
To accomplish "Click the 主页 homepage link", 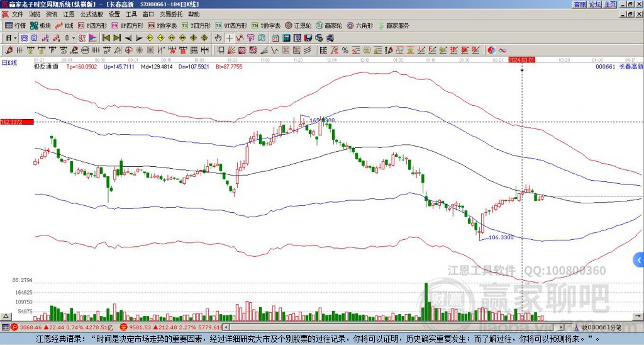I will click(610, 4).
